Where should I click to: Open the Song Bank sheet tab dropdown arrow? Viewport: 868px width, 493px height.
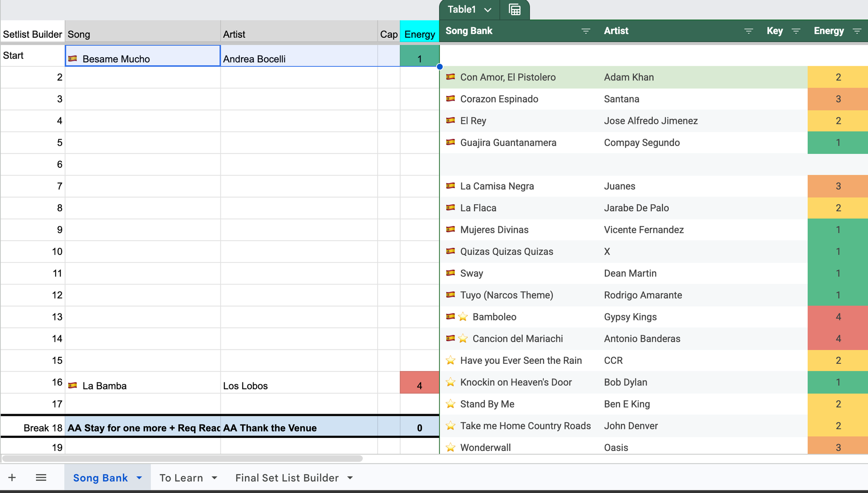tap(139, 478)
